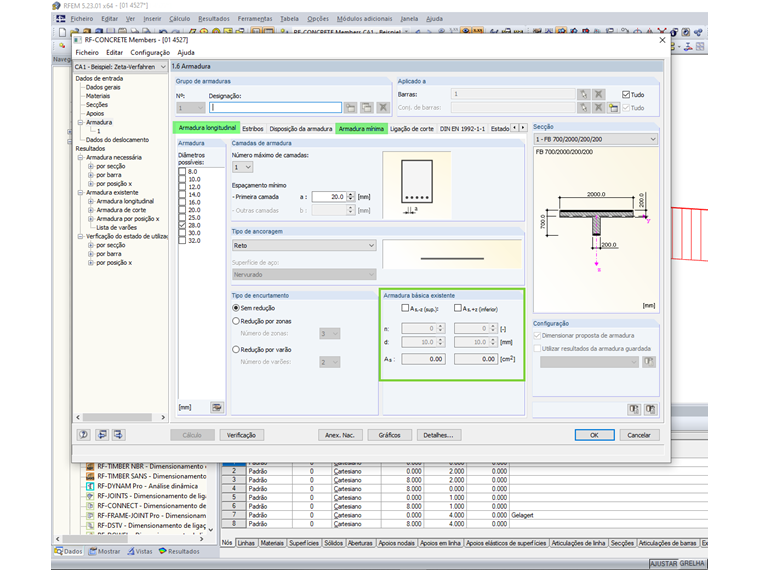Go to the next table via the right arrow icon
Screen dimensions: 760x570
pos(119,435)
